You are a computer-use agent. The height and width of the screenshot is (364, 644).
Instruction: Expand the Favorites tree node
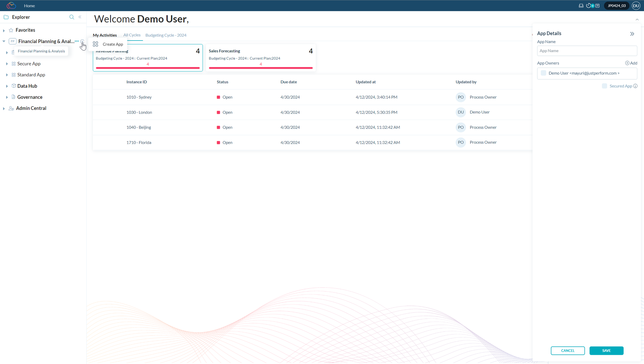4,30
